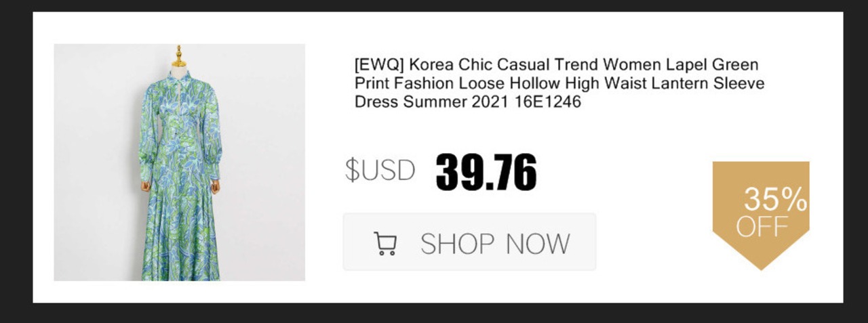Click the pointed bottom tip of discount badge
The width and height of the screenshot is (868, 323).
click(761, 264)
